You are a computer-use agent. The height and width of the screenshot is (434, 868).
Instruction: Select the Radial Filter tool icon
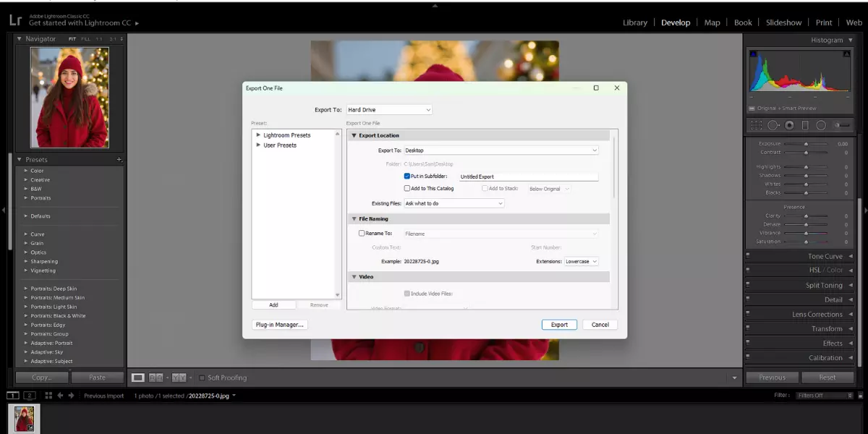coord(821,125)
